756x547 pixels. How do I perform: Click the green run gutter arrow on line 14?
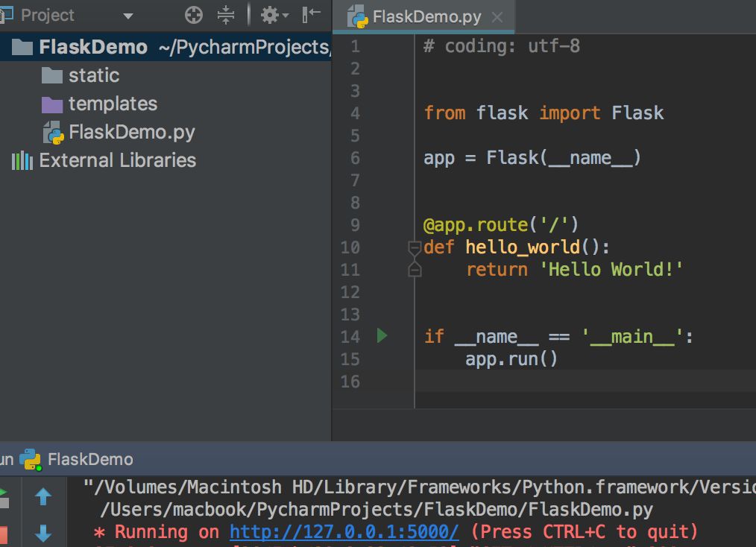click(382, 335)
